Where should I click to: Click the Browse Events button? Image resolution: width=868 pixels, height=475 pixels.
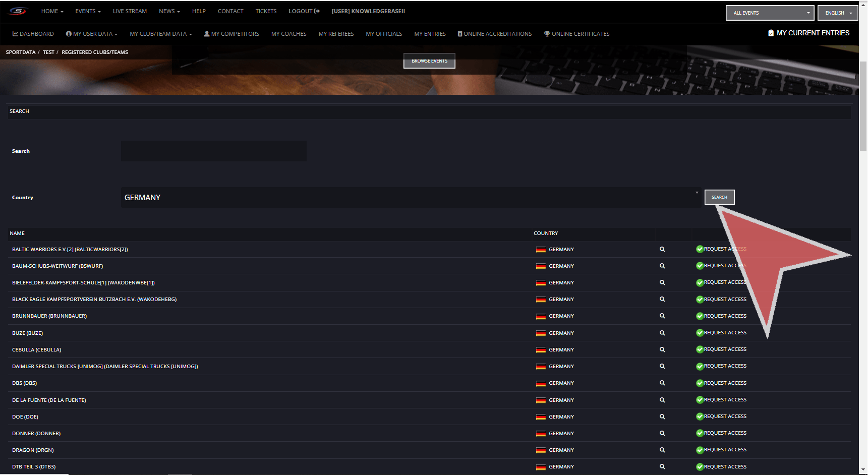click(429, 61)
